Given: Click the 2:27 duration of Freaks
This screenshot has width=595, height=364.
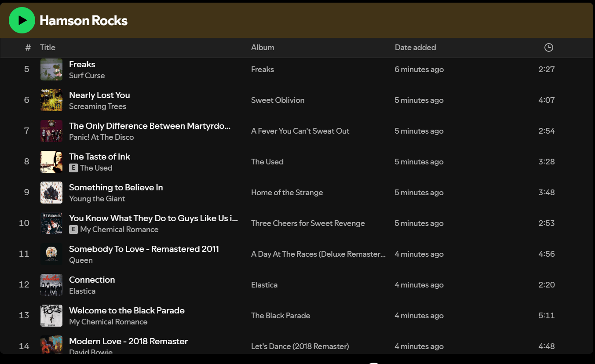Looking at the screenshot, I should click(x=547, y=69).
